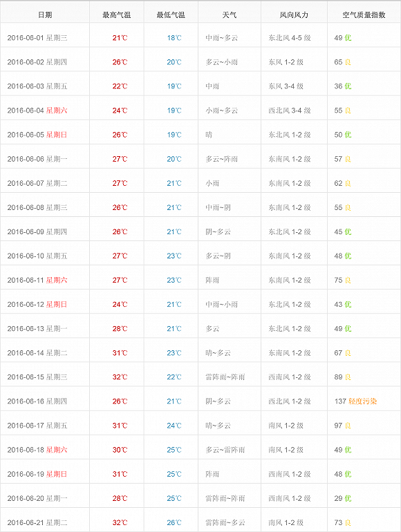Click the 137 air quality value
The width and height of the screenshot is (401, 532).
tap(340, 401)
